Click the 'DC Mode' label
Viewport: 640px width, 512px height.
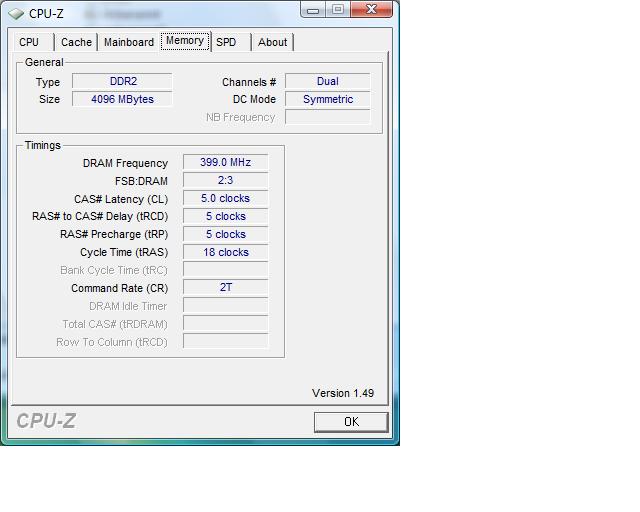pos(254,100)
